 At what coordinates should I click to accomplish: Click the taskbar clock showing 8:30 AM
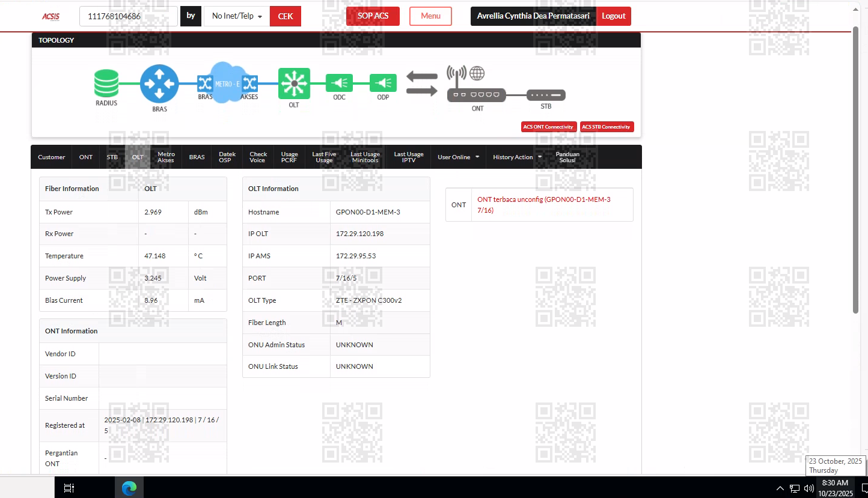pyautogui.click(x=837, y=488)
